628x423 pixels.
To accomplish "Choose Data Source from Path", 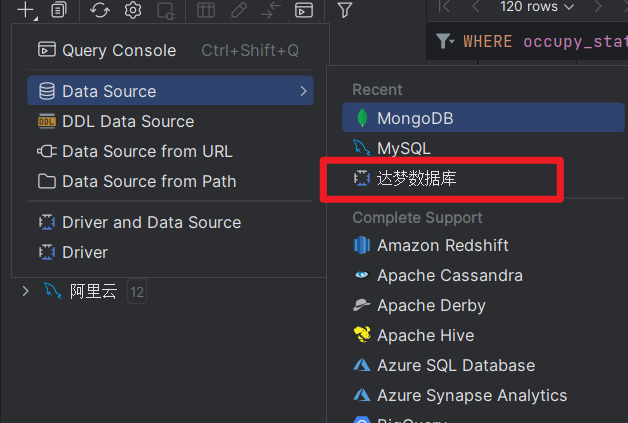I will click(148, 181).
